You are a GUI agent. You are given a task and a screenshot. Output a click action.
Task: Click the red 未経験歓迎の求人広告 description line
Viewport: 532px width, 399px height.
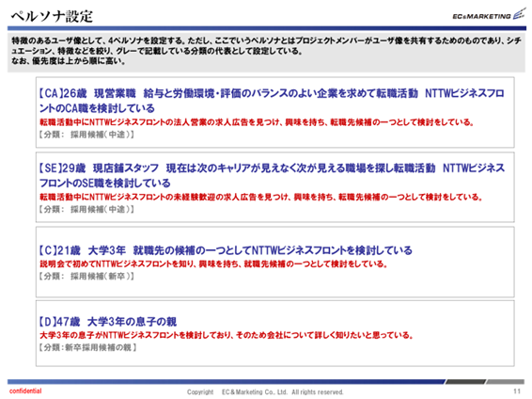tap(261, 197)
